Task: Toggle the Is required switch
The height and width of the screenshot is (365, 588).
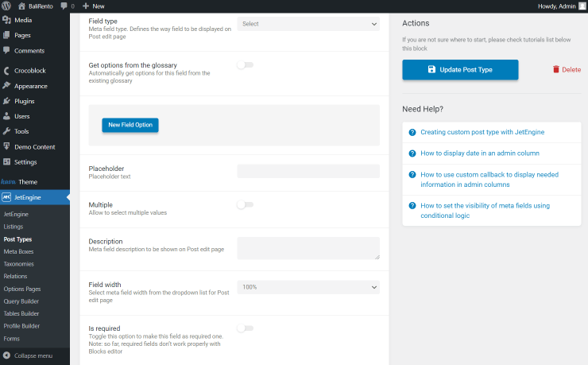Action: 246,328
